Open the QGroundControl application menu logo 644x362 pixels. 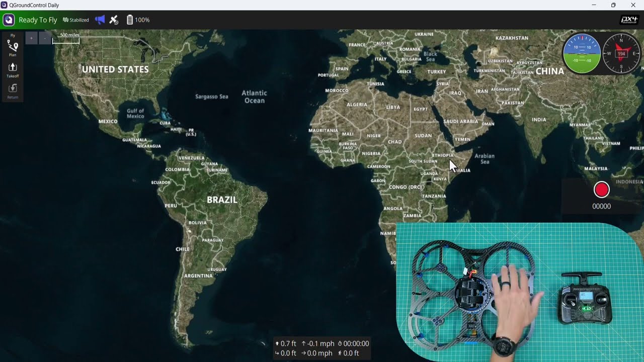(9, 20)
